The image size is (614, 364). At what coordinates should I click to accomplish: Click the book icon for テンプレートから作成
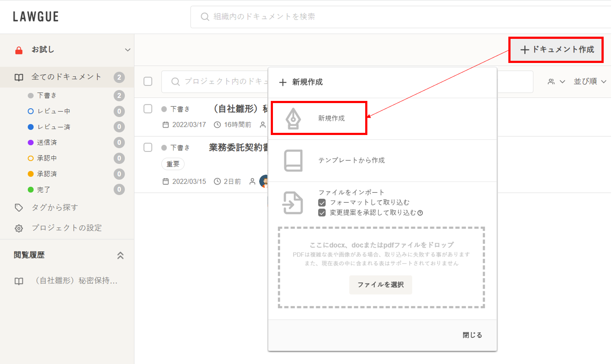coord(293,160)
